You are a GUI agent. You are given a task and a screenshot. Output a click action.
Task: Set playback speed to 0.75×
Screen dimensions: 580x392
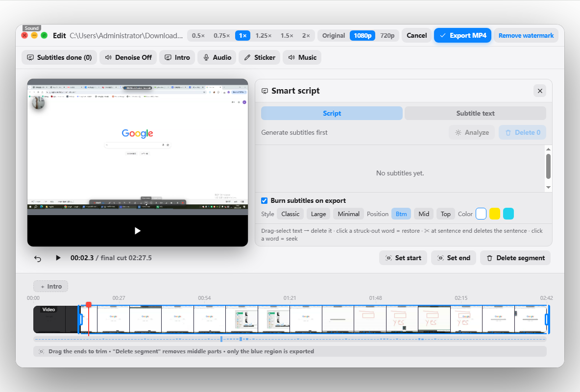[221, 36]
